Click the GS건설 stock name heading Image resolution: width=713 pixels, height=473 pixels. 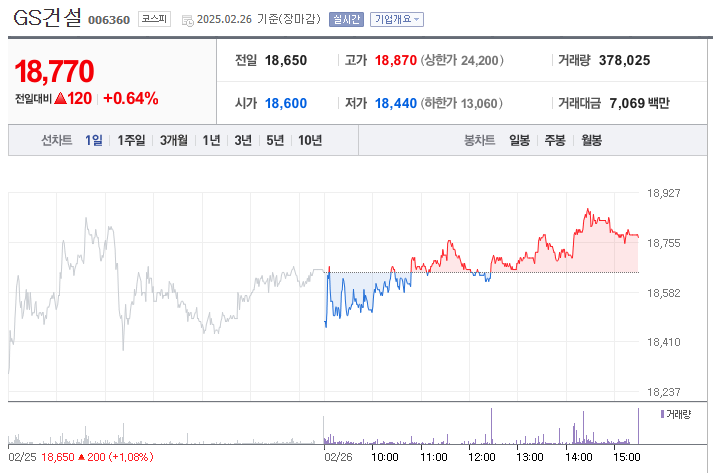click(47, 18)
